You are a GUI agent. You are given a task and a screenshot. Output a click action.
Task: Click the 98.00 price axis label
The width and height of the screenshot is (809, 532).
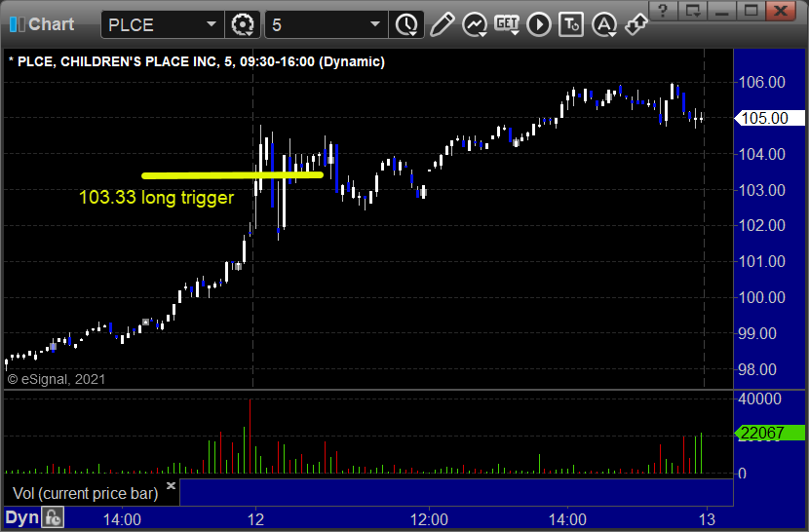757,369
